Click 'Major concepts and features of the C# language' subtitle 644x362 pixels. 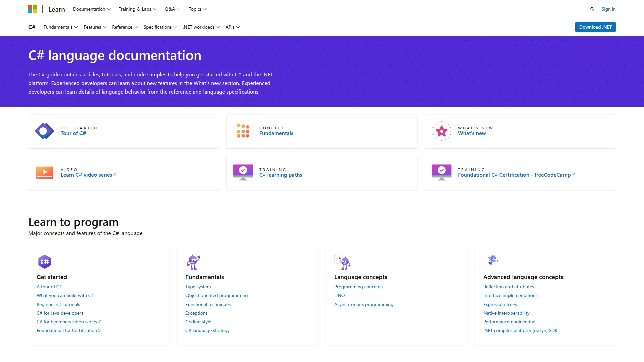point(85,233)
